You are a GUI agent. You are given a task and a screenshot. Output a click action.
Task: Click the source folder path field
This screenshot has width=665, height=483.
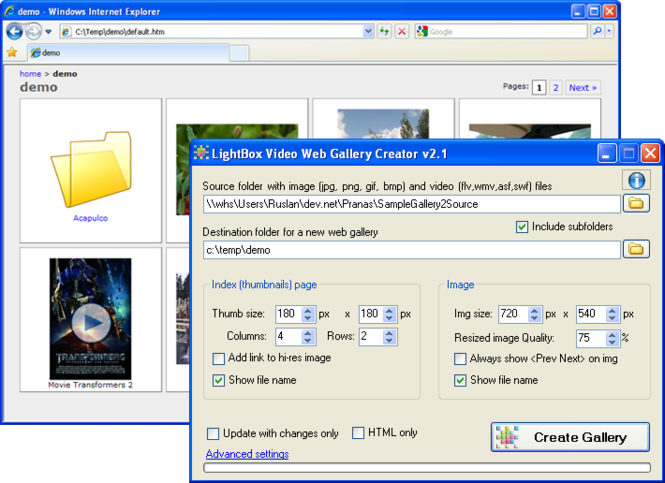[x=412, y=204]
